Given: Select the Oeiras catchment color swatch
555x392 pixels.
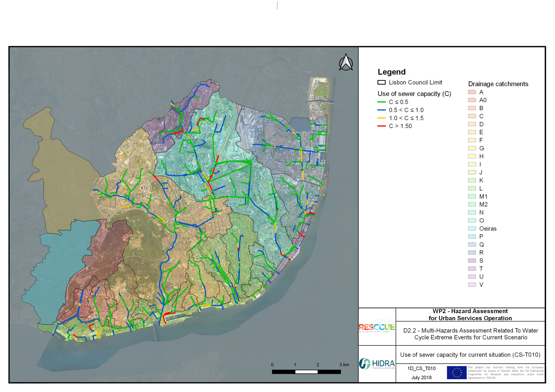Looking at the screenshot, I should [x=472, y=228].
